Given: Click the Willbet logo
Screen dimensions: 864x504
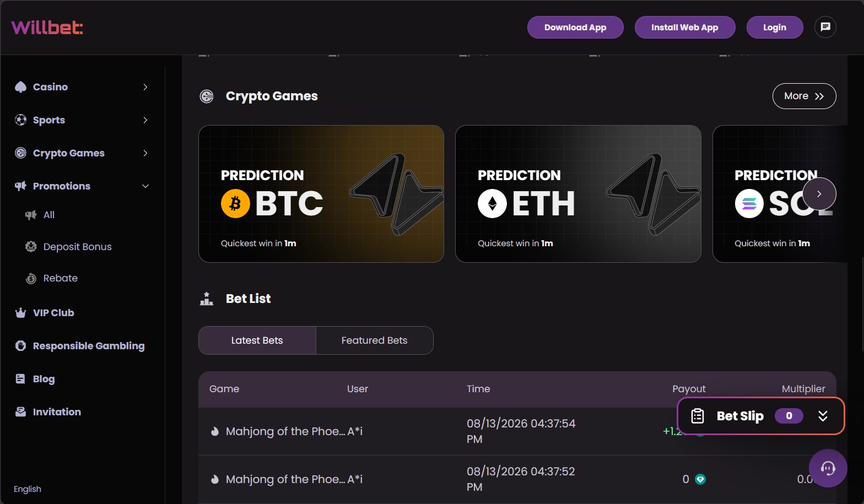Looking at the screenshot, I should pyautogui.click(x=47, y=27).
